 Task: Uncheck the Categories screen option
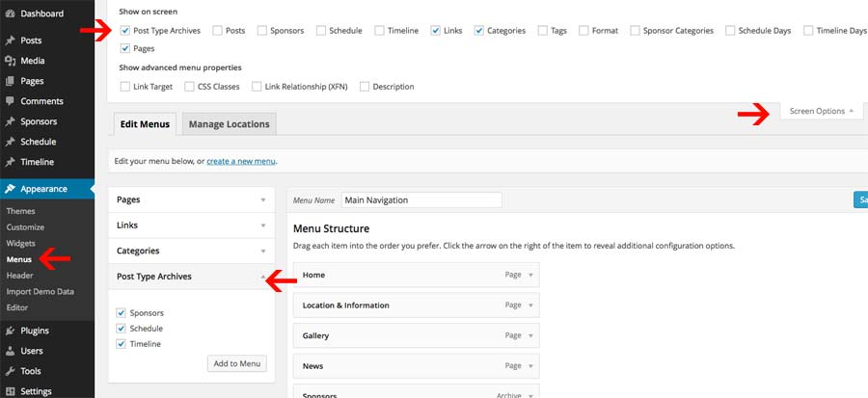pyautogui.click(x=479, y=31)
